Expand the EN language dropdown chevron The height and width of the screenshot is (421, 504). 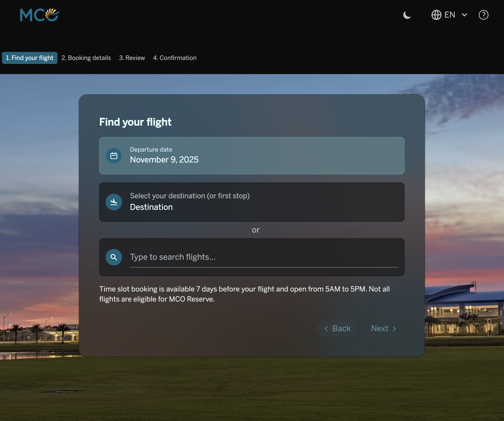click(464, 15)
